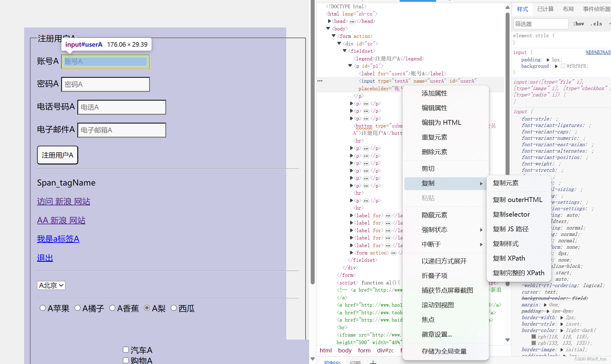This screenshot has height=364, width=611.
Task: Click the ellipsis badge next to head tag
Action: point(352,21)
